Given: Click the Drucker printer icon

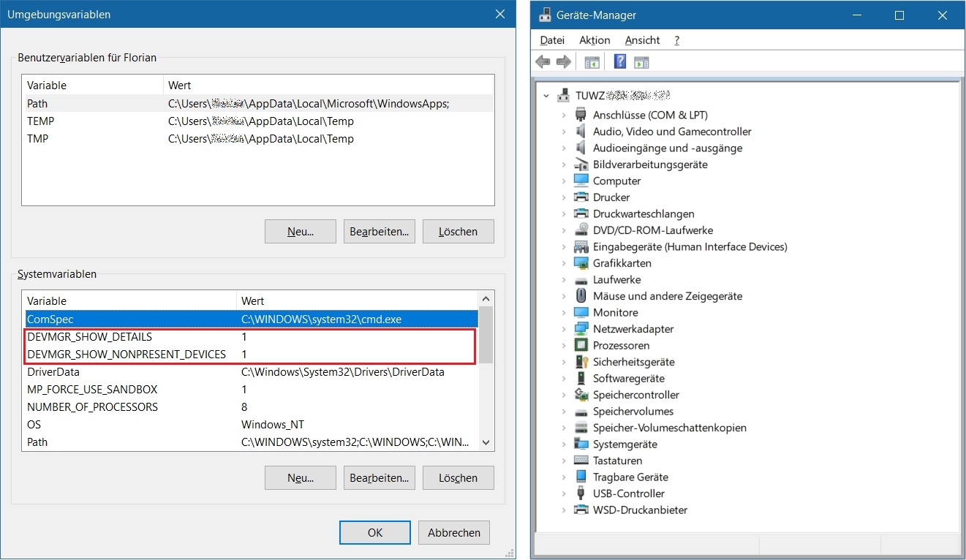Looking at the screenshot, I should [581, 197].
